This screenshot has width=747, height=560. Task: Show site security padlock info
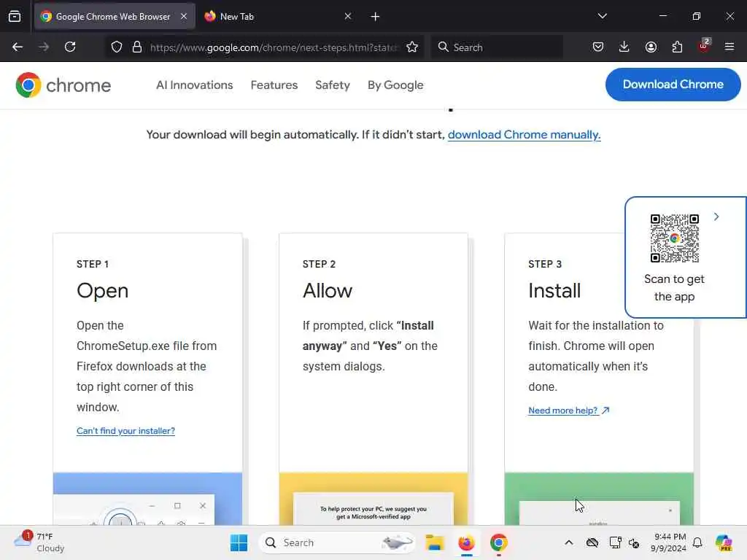pyautogui.click(x=137, y=47)
